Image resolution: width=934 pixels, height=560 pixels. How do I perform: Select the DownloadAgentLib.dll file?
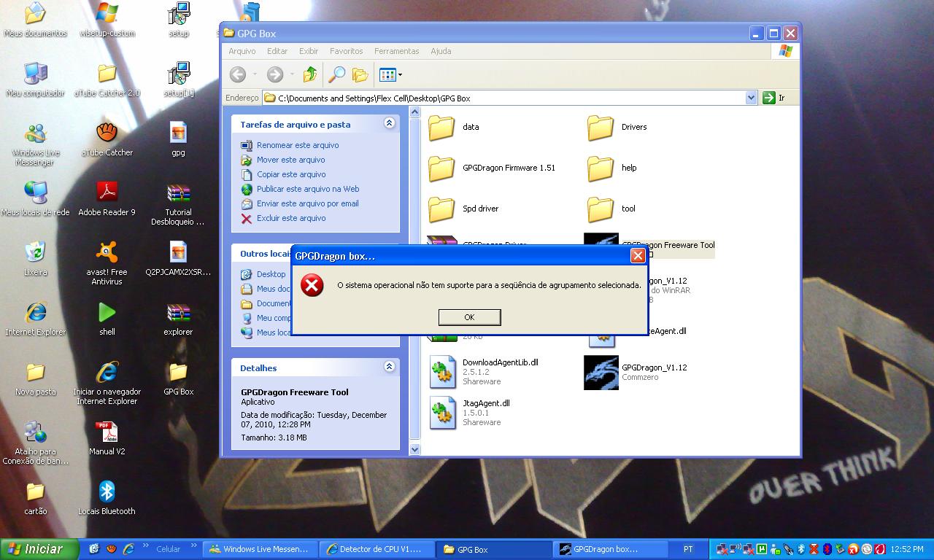[483, 372]
